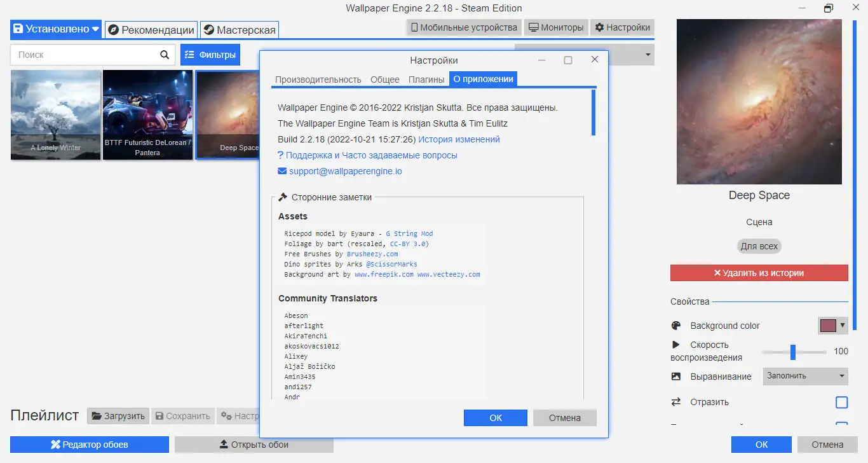Screen dimensions: 868x463
Task: Restore the main Wallpaper Engine window
Action: 828,8
